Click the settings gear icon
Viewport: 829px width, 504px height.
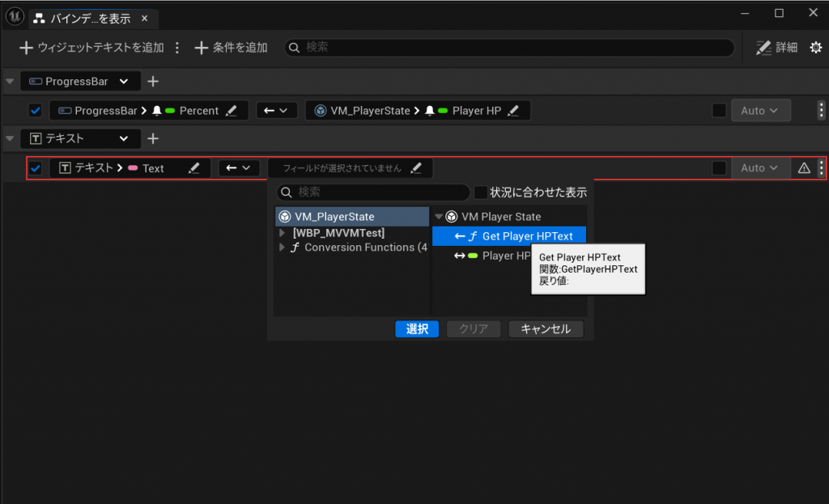[x=814, y=48]
